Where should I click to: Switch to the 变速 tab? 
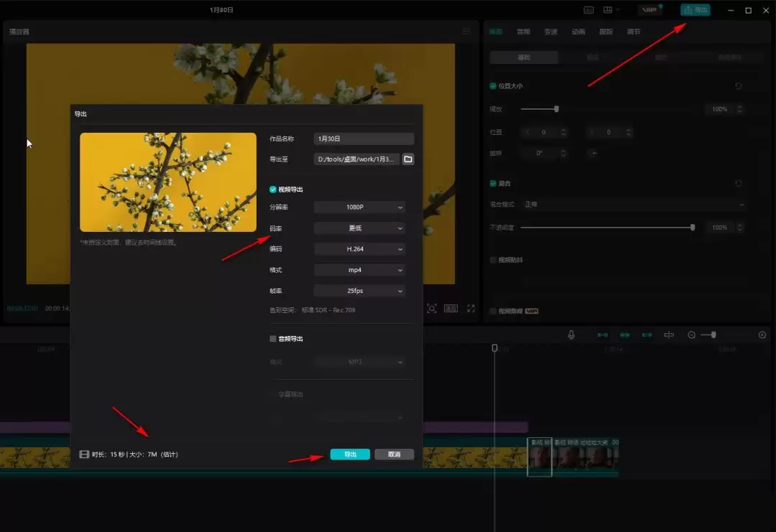click(550, 32)
